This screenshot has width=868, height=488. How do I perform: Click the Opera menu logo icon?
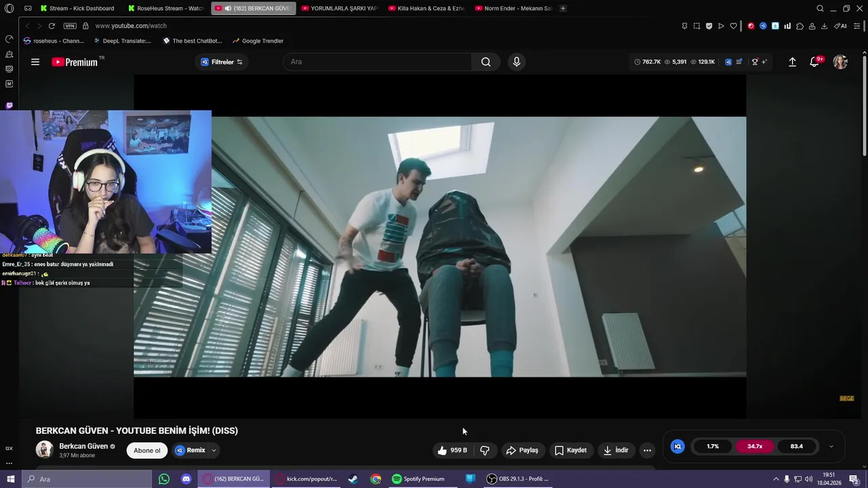tap(9, 8)
